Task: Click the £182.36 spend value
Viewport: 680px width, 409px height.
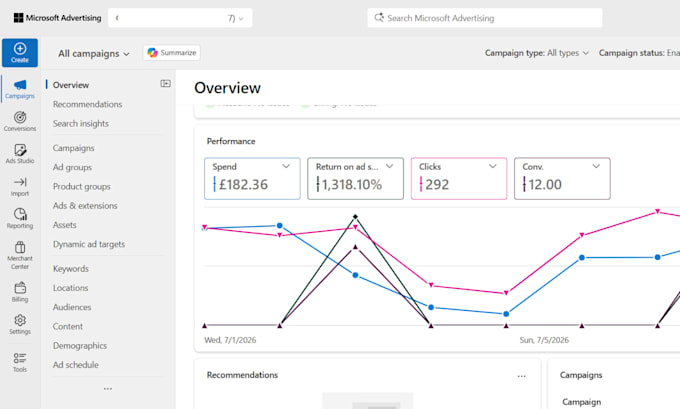Action: (243, 185)
